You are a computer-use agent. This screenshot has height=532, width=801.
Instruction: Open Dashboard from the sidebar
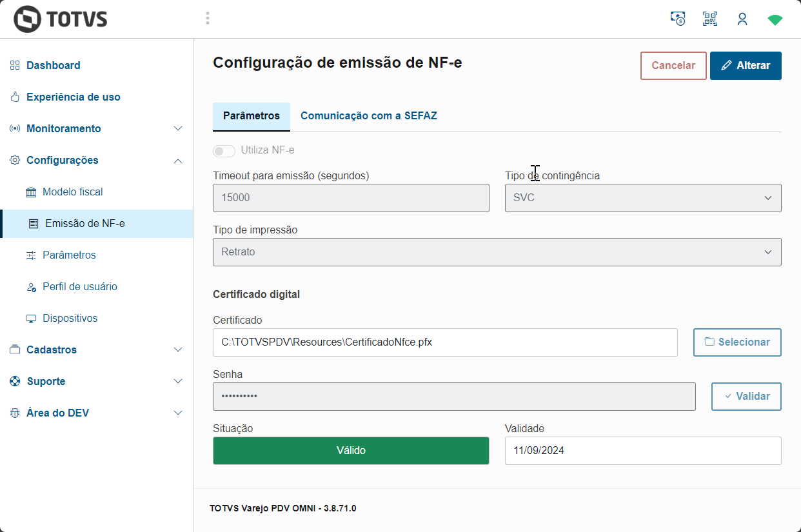(53, 65)
